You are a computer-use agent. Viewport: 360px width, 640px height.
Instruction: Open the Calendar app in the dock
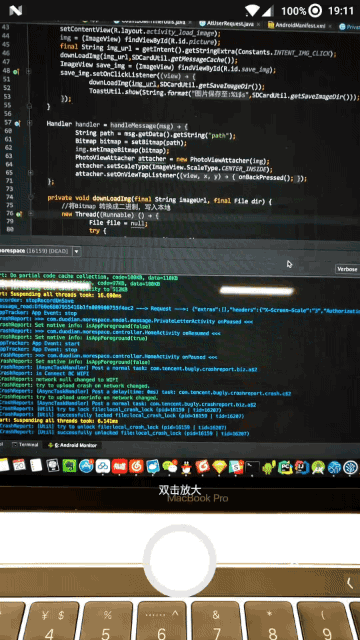point(19,465)
